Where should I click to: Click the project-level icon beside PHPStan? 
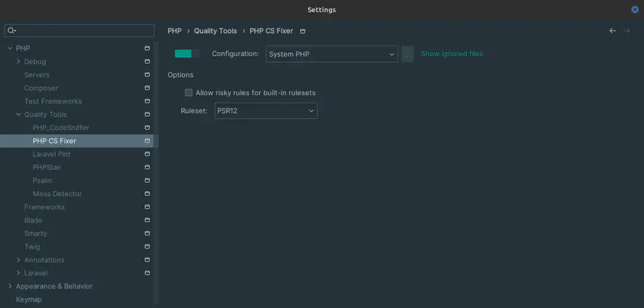pos(147,167)
